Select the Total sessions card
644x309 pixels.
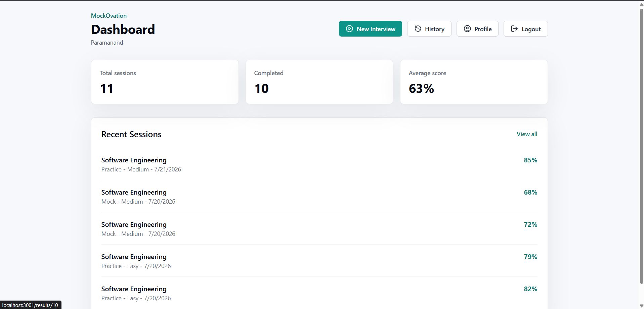(165, 82)
